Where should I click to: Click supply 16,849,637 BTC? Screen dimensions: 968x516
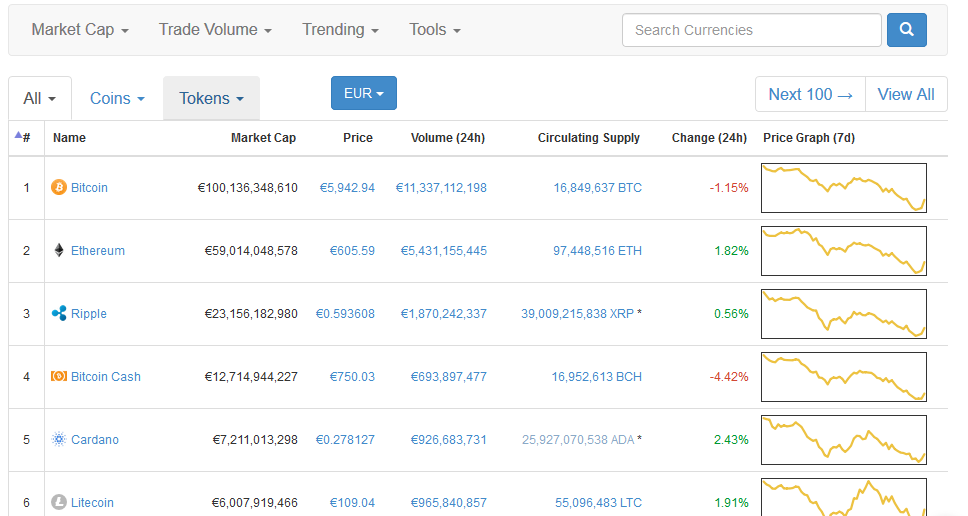click(x=598, y=188)
